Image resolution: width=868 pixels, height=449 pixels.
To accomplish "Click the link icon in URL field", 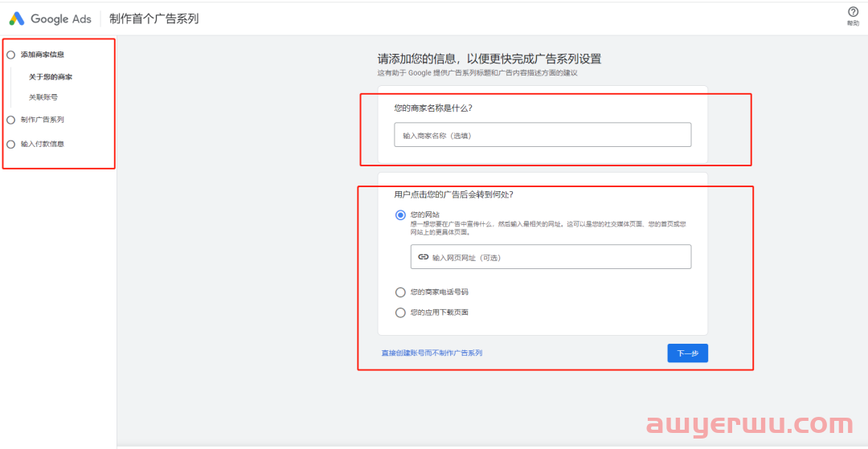I will click(424, 257).
